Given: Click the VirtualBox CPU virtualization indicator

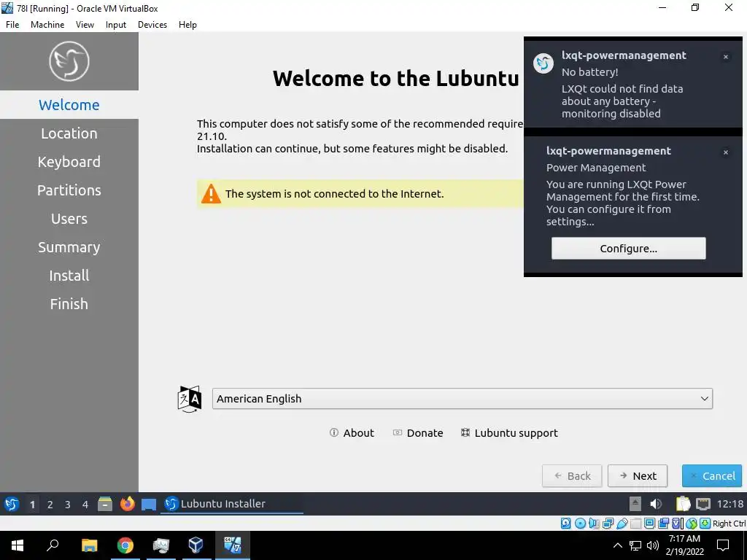Looking at the screenshot, I should (678, 524).
